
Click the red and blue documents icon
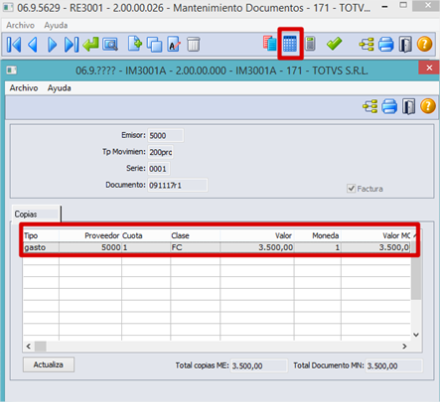coord(270,44)
